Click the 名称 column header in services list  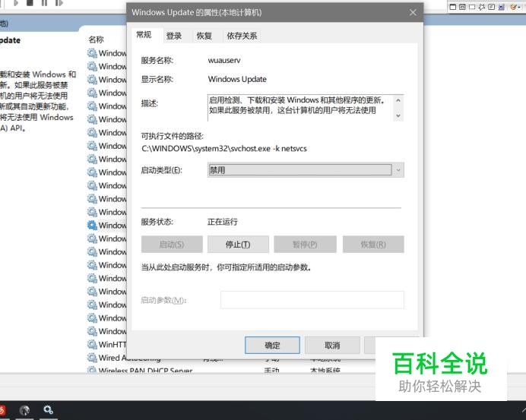[x=97, y=39]
